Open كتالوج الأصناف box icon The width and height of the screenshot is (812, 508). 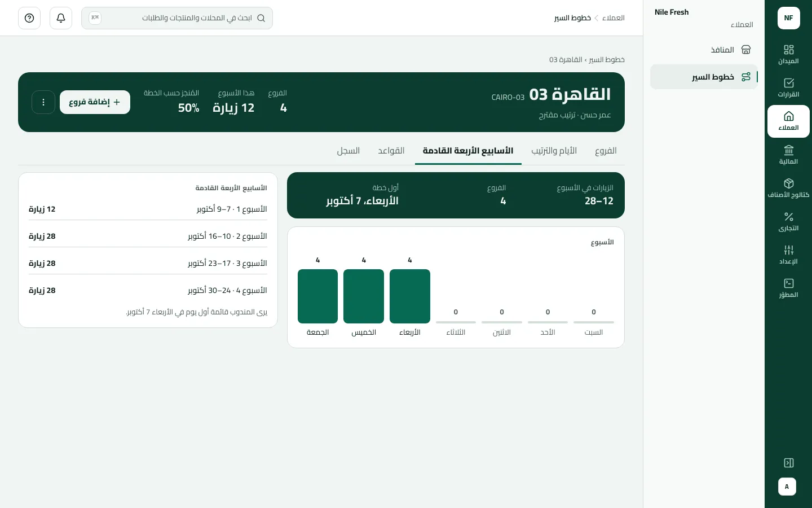coord(788,183)
